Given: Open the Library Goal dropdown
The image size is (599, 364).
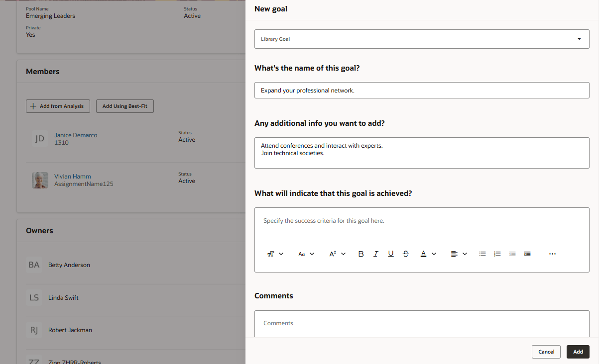Looking at the screenshot, I should tap(422, 38).
